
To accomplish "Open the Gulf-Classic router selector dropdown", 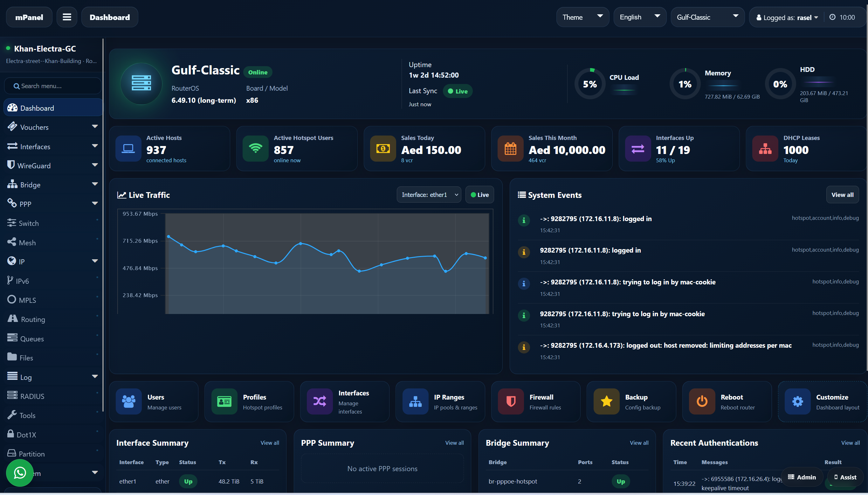I will [x=708, y=17].
